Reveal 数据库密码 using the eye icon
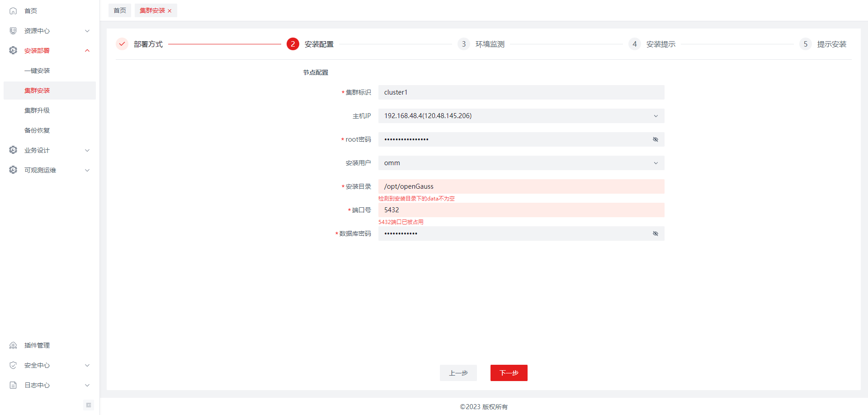Screen dimensions: 868x415 click(655, 234)
